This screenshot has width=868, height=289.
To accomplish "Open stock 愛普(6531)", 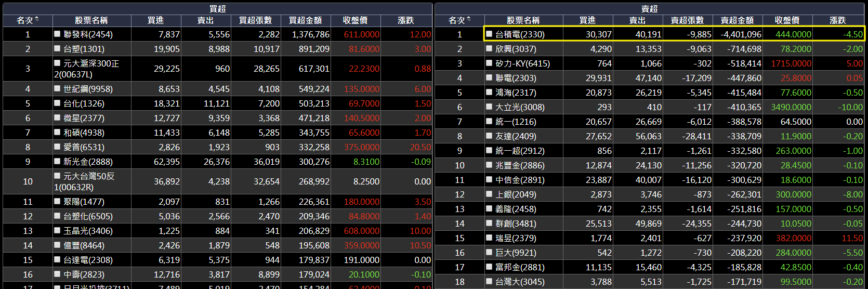I will 84,147.
